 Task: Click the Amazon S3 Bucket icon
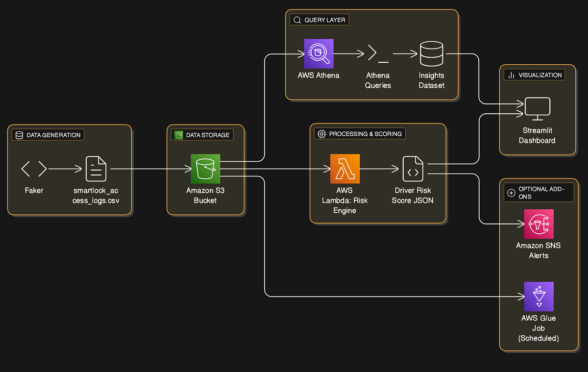pyautogui.click(x=205, y=169)
